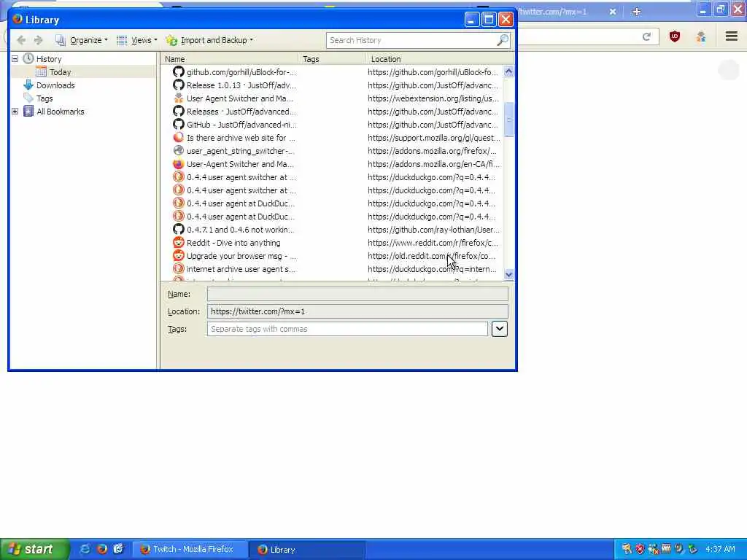Select the Releases · JustOff/advanced entry
The width and height of the screenshot is (747, 560).
332,112
